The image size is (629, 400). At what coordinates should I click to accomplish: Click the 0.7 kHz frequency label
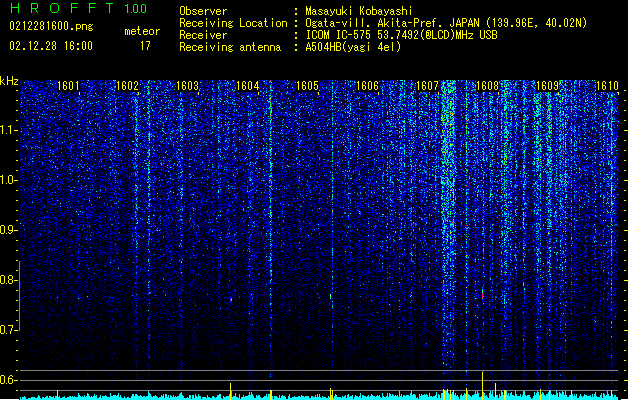click(x=9, y=330)
